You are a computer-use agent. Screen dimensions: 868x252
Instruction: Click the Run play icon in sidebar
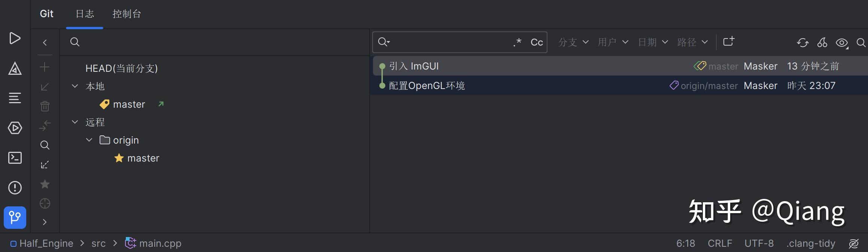pos(15,38)
